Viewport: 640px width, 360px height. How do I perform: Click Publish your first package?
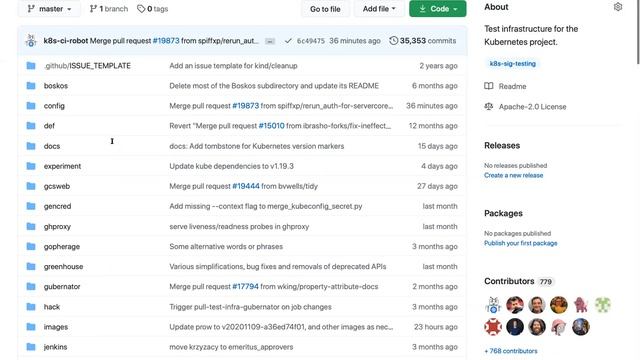[520, 243]
